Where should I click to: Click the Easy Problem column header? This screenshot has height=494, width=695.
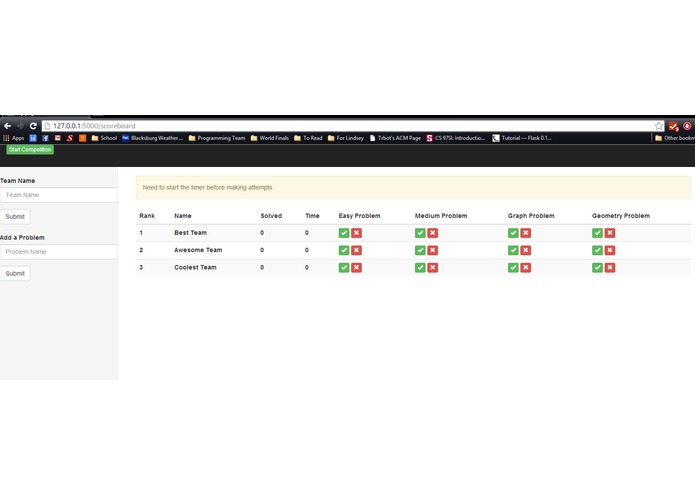359,216
